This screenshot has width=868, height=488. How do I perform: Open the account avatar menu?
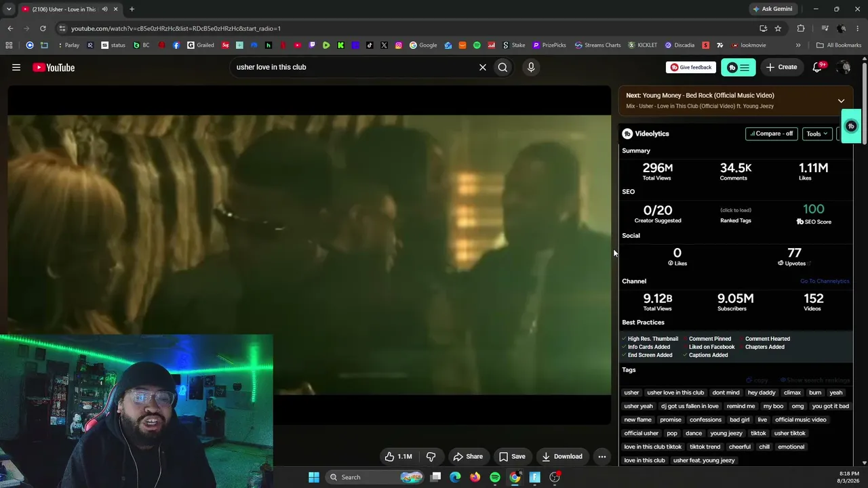[x=844, y=67]
